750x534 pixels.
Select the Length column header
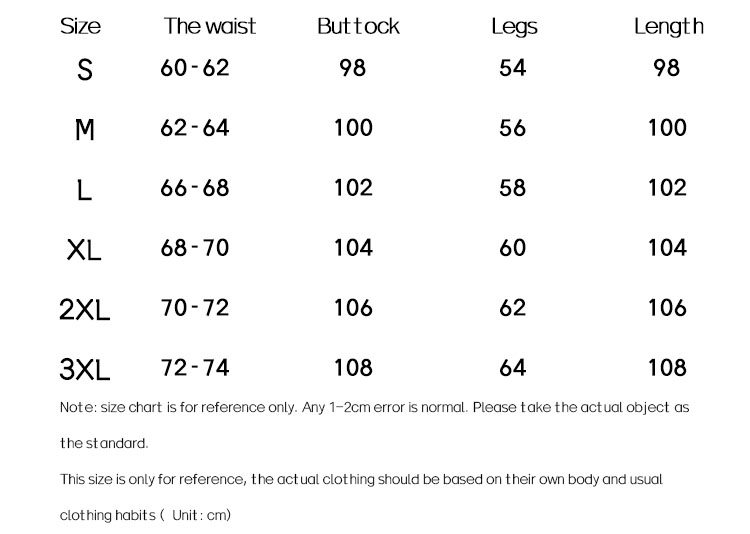[x=669, y=27]
